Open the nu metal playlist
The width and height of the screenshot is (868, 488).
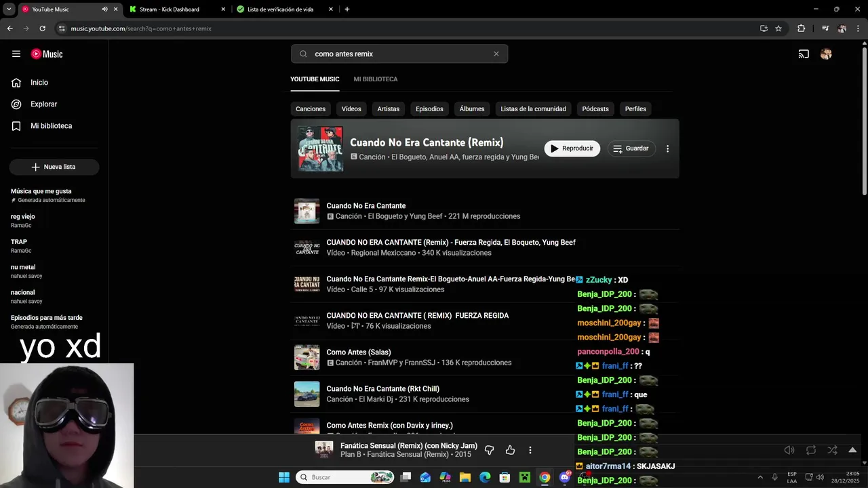tap(54, 271)
